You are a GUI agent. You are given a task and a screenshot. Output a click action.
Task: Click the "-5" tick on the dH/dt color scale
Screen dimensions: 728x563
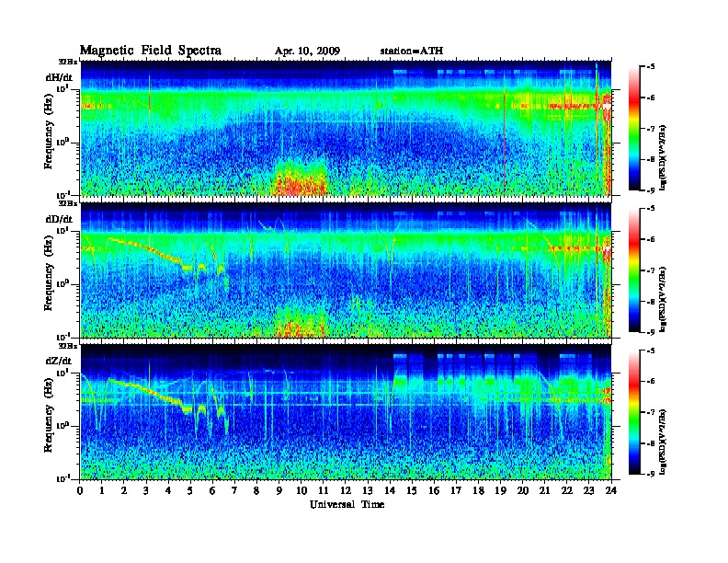[651, 67]
